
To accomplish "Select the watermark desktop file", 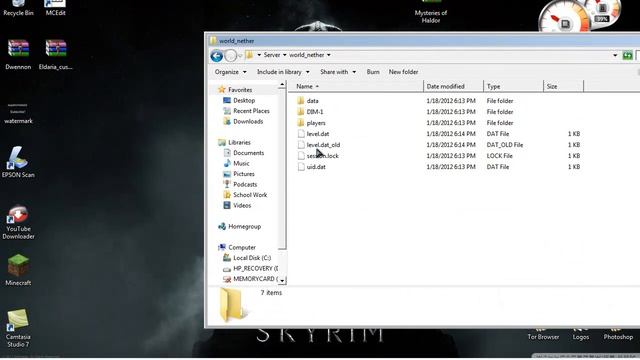I will (x=18, y=113).
